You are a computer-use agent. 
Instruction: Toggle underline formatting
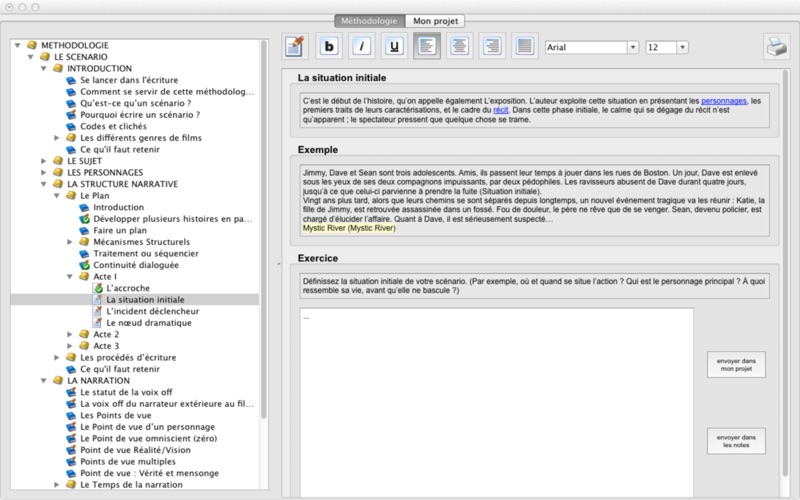pos(394,46)
